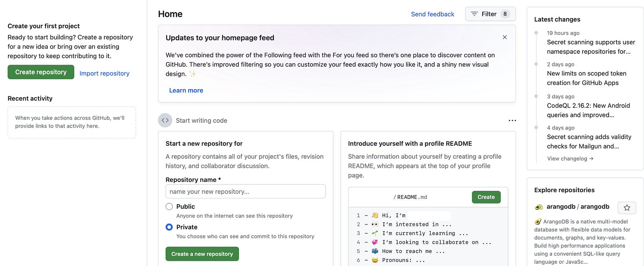Send feedback about the homepage

click(433, 14)
